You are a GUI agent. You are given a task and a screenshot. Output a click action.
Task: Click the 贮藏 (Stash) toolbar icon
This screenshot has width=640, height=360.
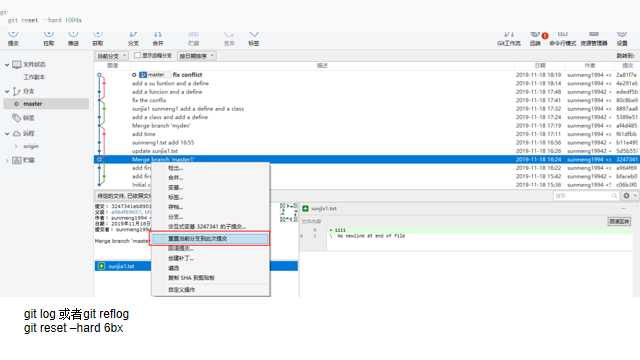(193, 38)
